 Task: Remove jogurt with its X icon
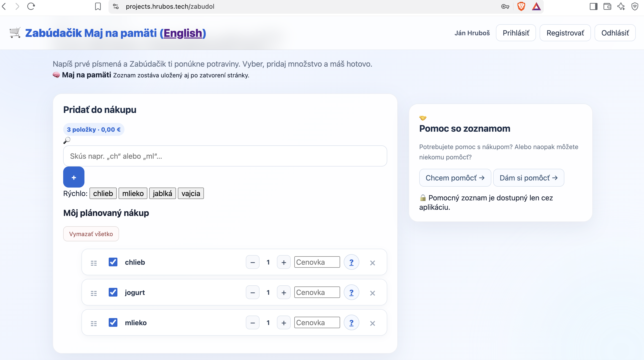point(373,293)
